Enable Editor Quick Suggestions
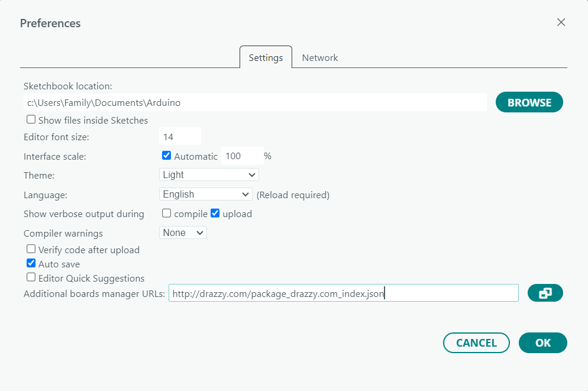This screenshot has width=588, height=391. click(31, 277)
